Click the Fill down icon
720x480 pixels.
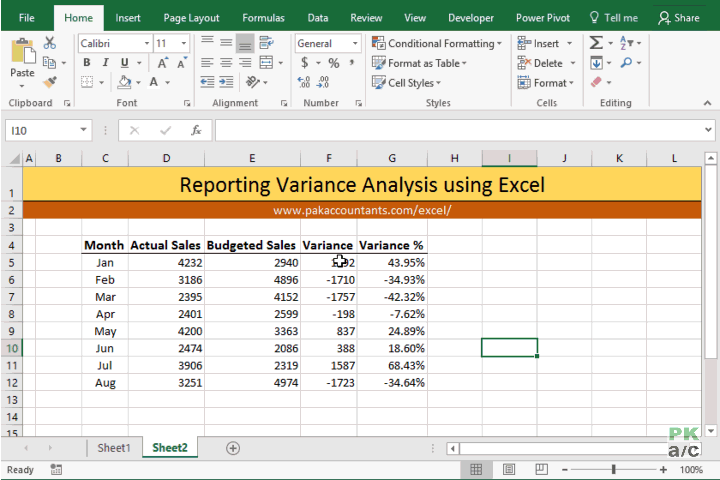point(596,62)
